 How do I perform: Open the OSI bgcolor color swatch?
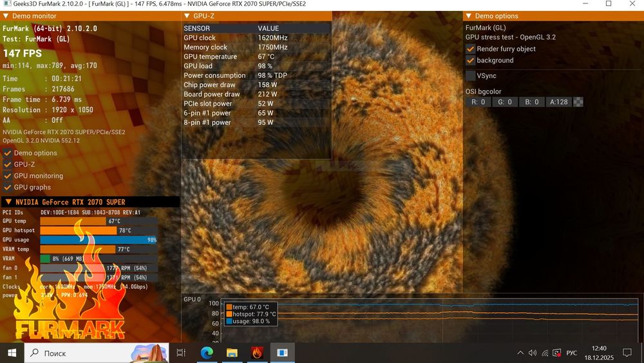(x=578, y=102)
